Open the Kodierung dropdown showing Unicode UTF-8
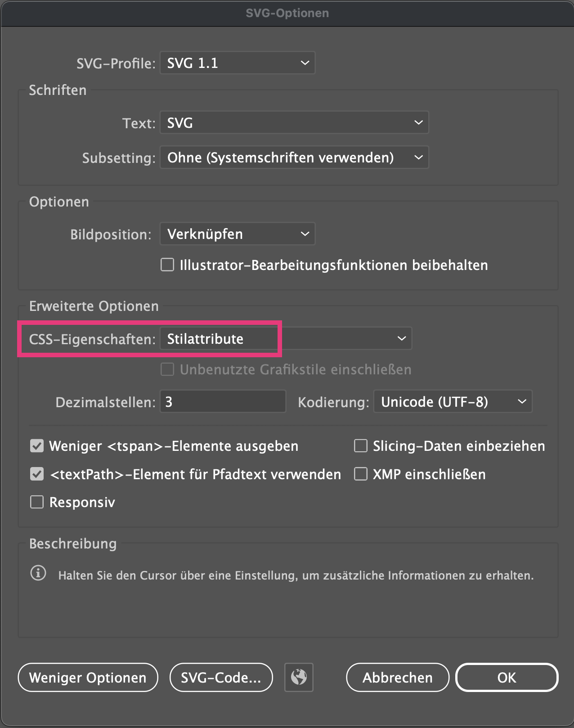574x728 pixels. click(x=452, y=401)
